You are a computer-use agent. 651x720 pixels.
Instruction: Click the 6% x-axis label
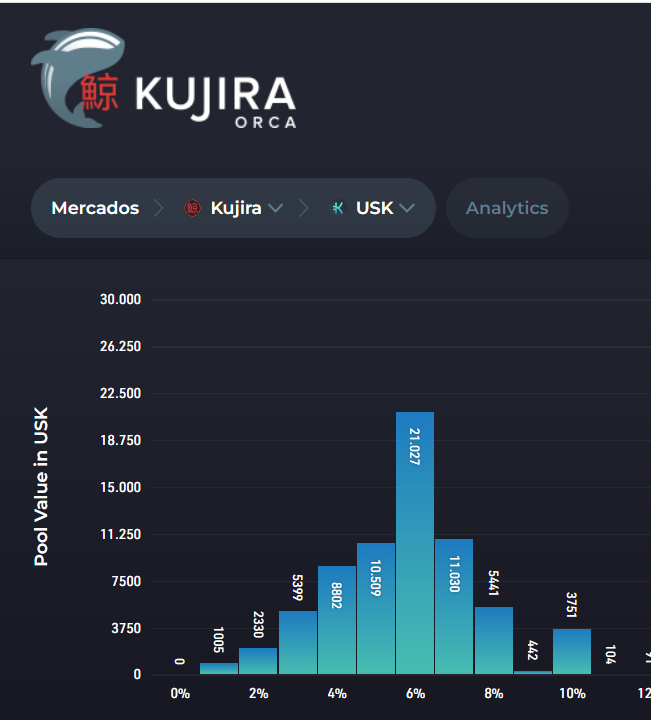pyautogui.click(x=415, y=693)
